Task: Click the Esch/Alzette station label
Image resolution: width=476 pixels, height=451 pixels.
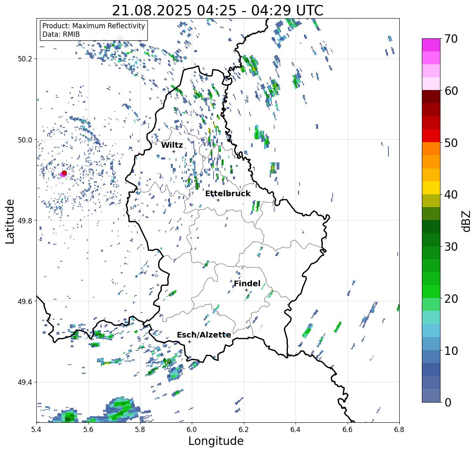Action: pyautogui.click(x=204, y=335)
